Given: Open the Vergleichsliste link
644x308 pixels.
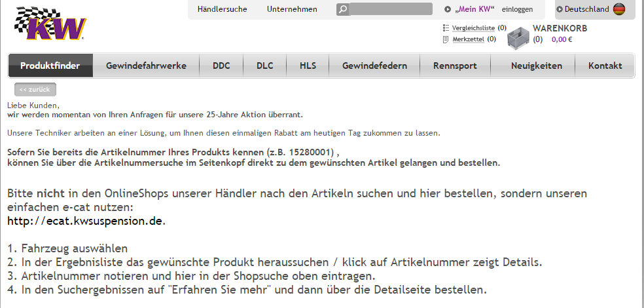Looking at the screenshot, I should click(473, 28).
